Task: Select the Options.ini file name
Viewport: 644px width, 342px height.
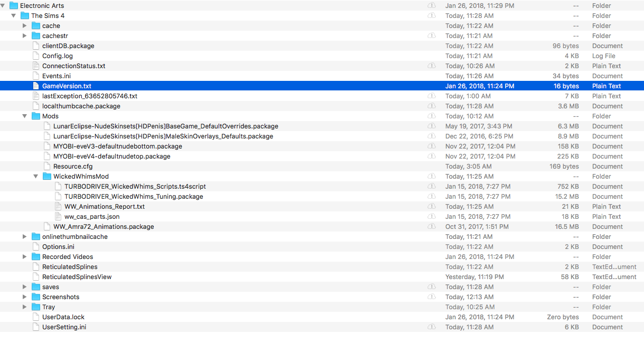Action: [x=58, y=247]
